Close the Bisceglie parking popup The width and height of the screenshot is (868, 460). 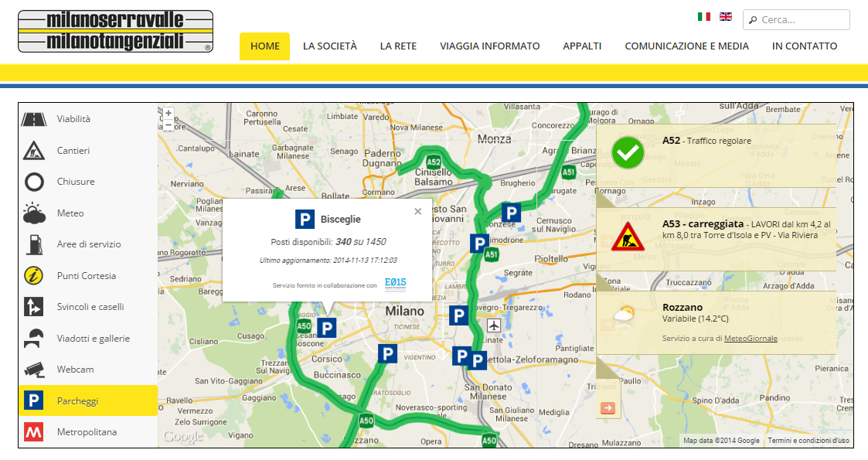pos(418,212)
